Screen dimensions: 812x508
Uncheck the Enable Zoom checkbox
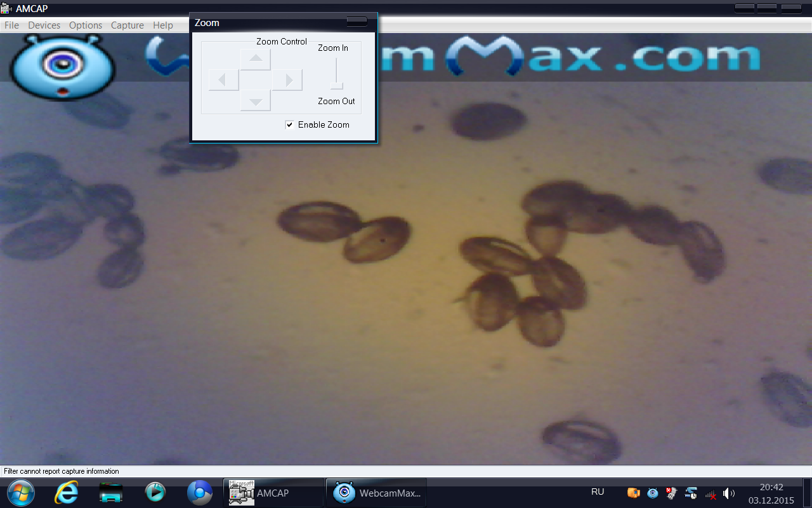pos(290,124)
